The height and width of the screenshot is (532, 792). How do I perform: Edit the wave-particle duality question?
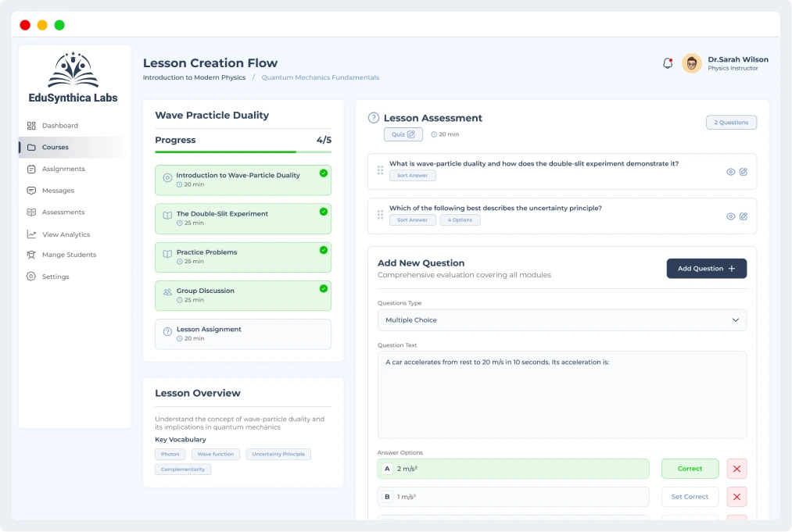[x=744, y=172]
